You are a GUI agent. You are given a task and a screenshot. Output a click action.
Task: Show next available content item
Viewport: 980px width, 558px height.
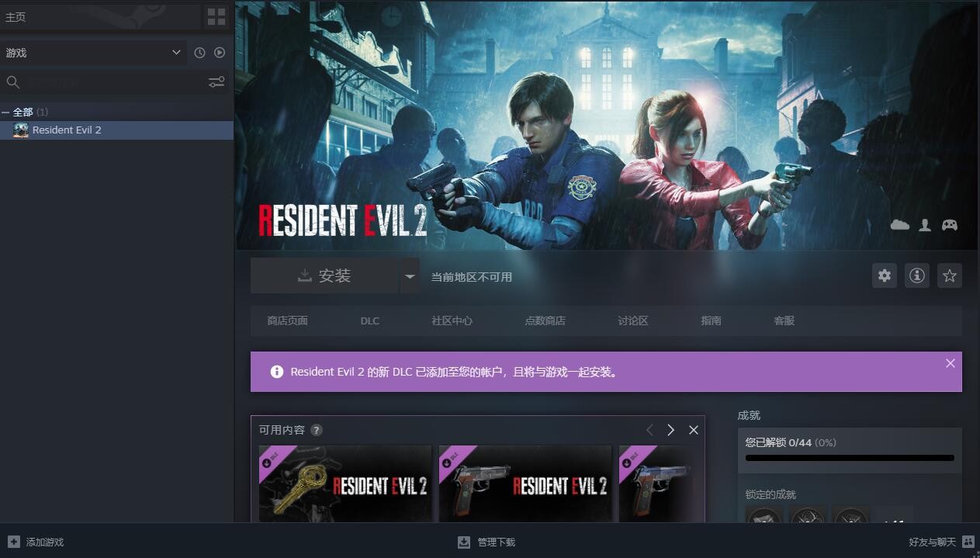coord(671,430)
